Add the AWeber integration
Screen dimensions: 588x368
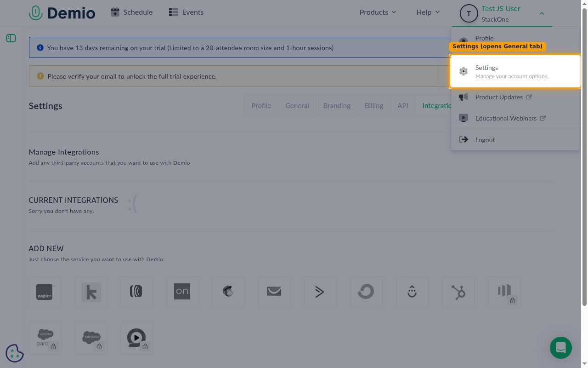(137, 292)
